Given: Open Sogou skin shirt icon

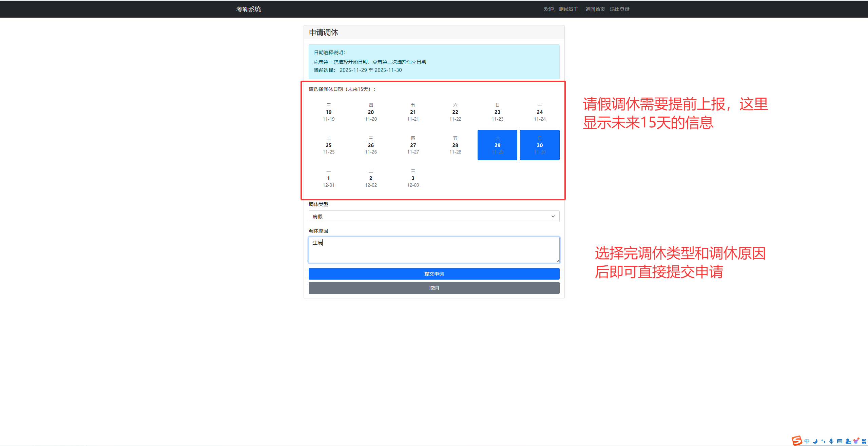Looking at the screenshot, I should 856,441.
